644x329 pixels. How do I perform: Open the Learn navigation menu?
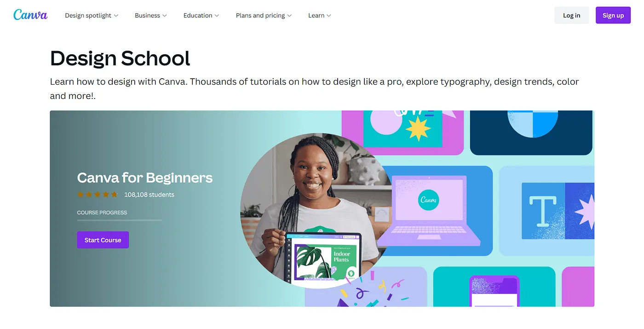click(x=320, y=15)
